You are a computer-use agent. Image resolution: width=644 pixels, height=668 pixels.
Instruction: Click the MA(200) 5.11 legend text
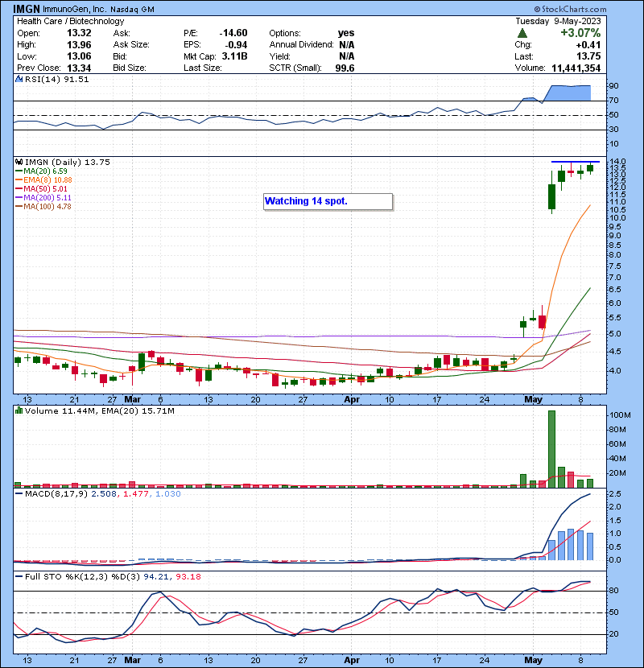pos(47,198)
